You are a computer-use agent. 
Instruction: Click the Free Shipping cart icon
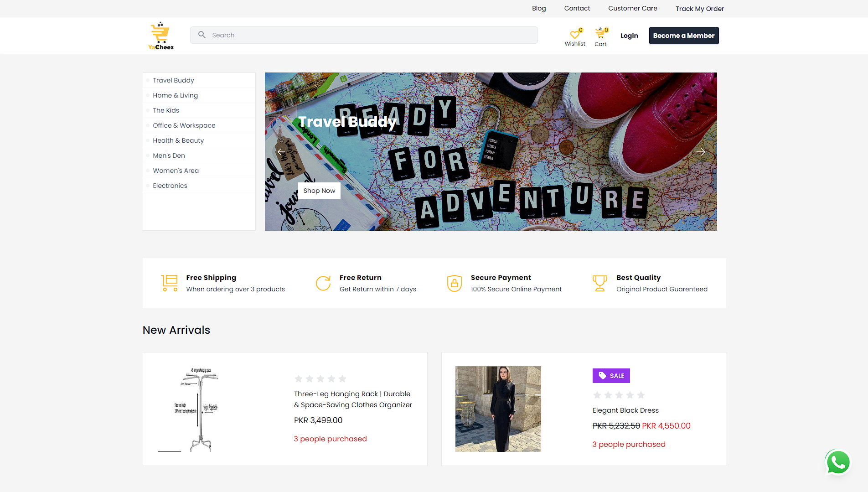pyautogui.click(x=170, y=283)
